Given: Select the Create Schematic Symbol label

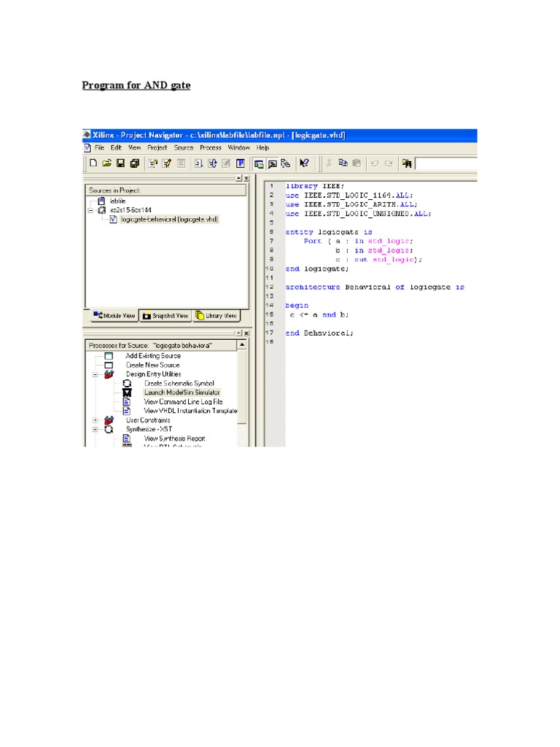Looking at the screenshot, I should pos(179,384).
